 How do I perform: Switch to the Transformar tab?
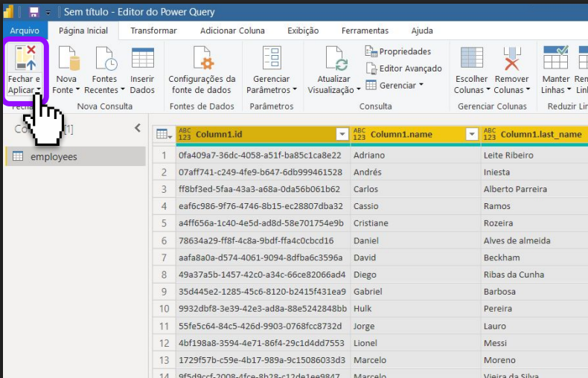coord(153,31)
